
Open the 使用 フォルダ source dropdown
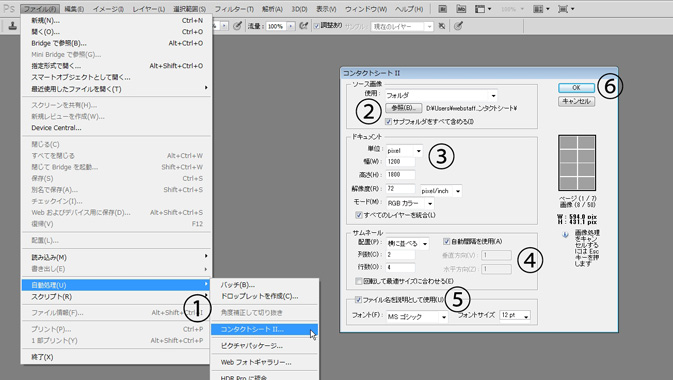tap(441, 95)
